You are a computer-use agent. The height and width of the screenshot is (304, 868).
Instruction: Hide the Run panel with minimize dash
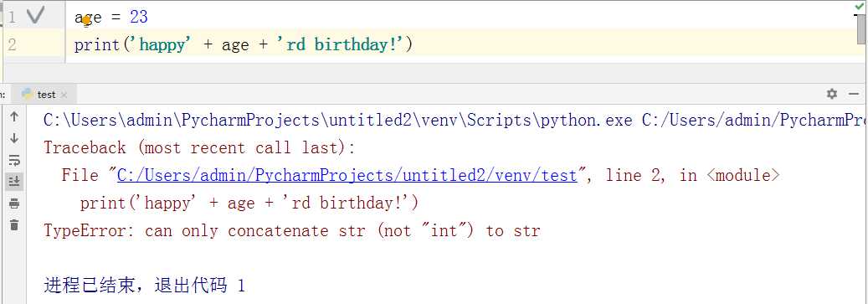coord(854,94)
